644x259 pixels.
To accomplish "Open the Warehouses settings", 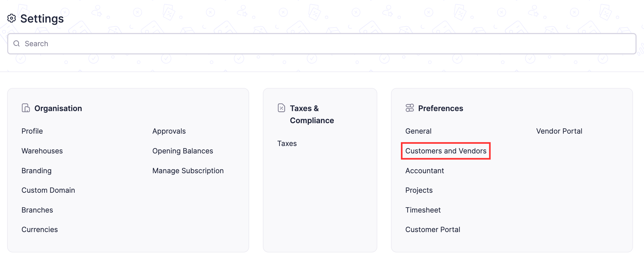I will click(x=42, y=151).
